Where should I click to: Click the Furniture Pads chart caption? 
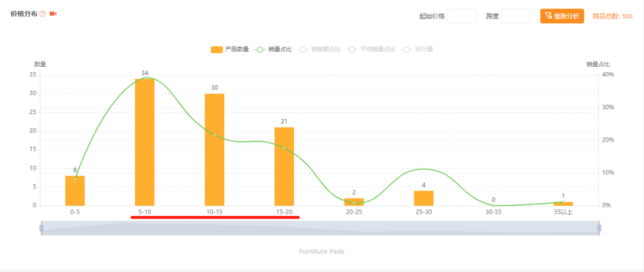tap(321, 251)
